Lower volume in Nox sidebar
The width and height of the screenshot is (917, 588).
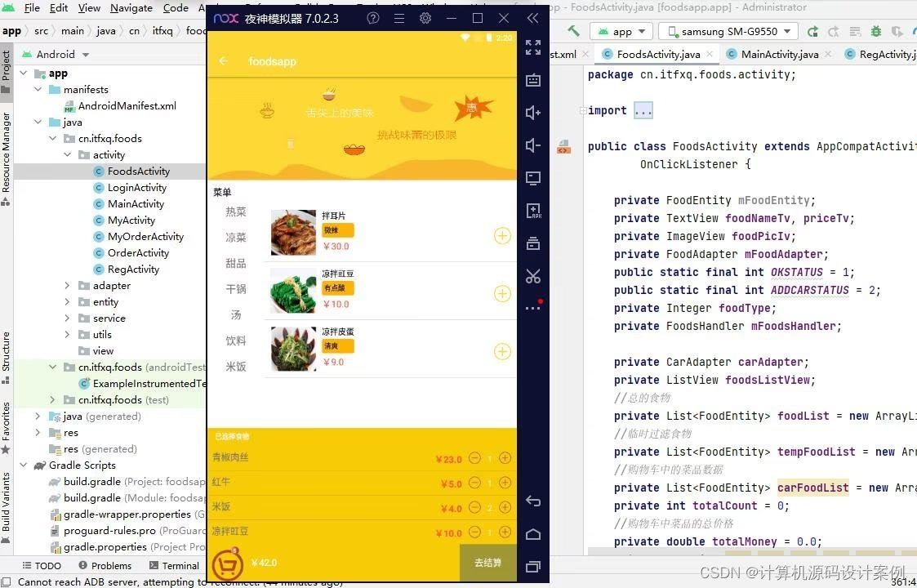[x=532, y=145]
